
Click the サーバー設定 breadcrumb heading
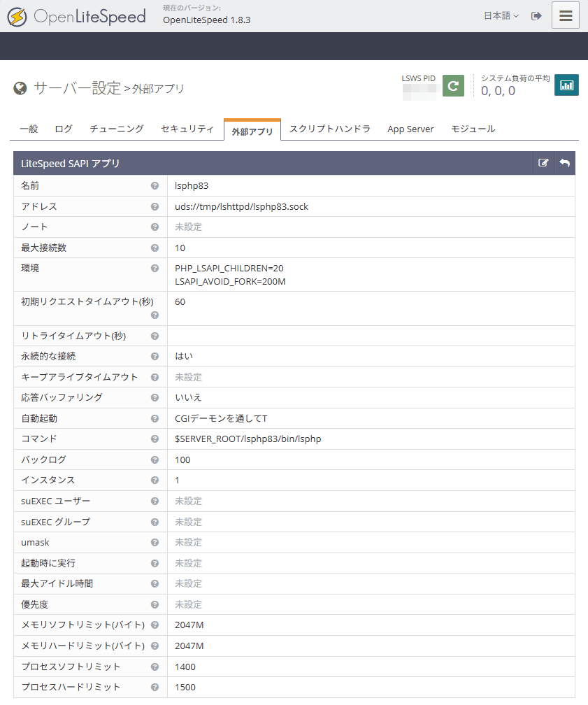point(78,87)
